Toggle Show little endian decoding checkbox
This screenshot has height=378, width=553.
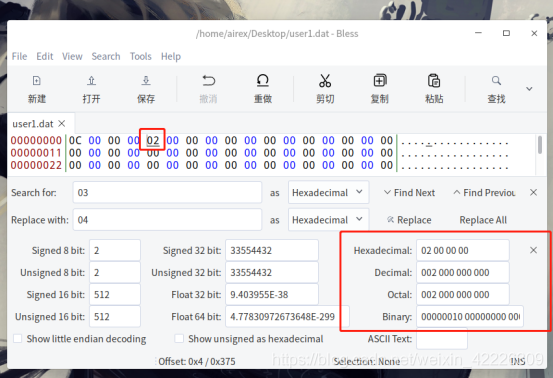tap(17, 339)
